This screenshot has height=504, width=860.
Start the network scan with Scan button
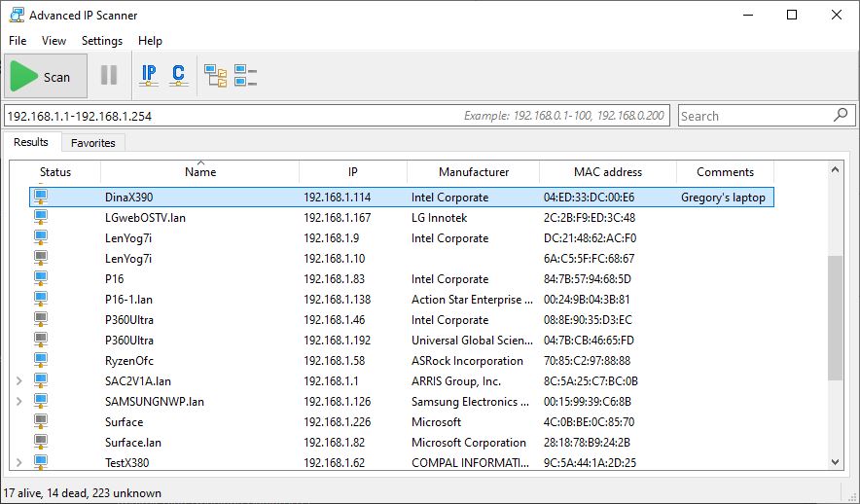46,76
